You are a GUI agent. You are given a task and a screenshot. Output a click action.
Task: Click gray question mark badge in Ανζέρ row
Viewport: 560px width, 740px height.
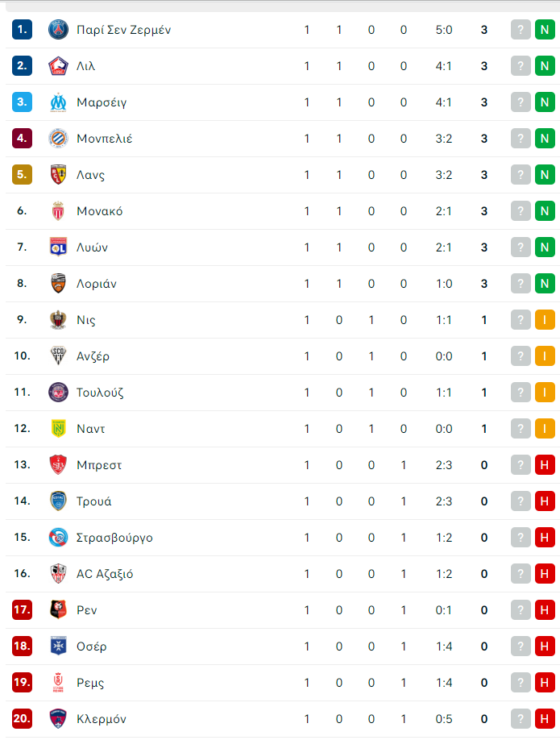click(521, 356)
